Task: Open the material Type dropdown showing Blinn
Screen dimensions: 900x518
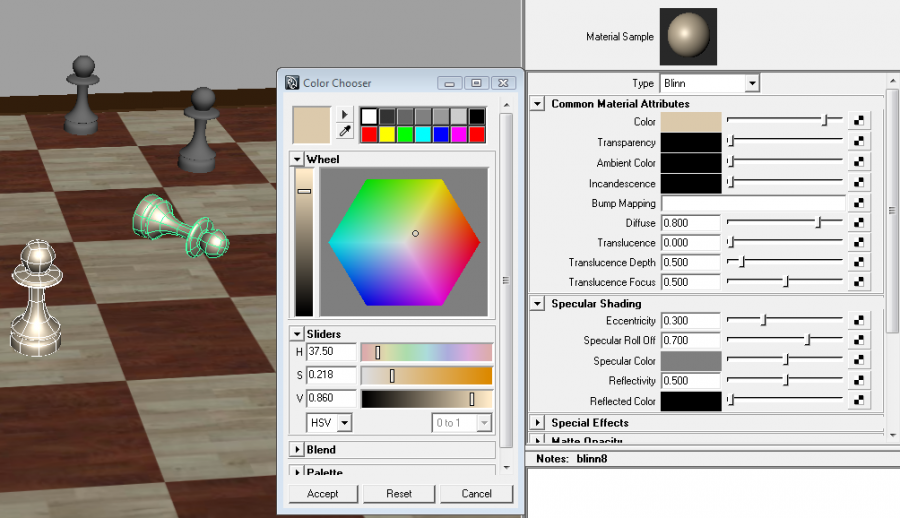Action: [x=708, y=84]
